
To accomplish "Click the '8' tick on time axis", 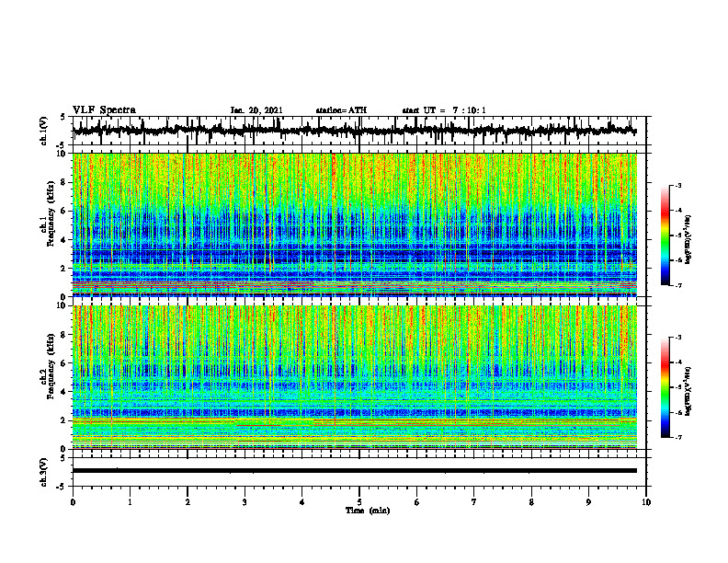I will click(531, 502).
